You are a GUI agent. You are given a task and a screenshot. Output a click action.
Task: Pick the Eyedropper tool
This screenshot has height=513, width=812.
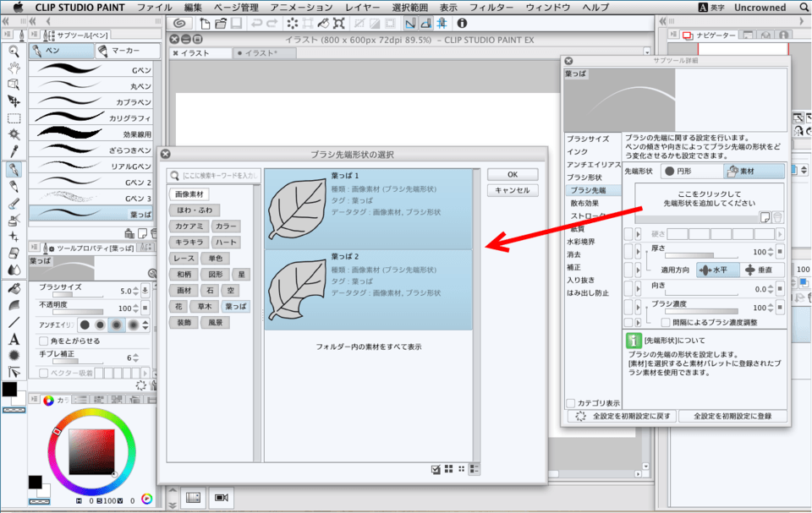pos(14,151)
